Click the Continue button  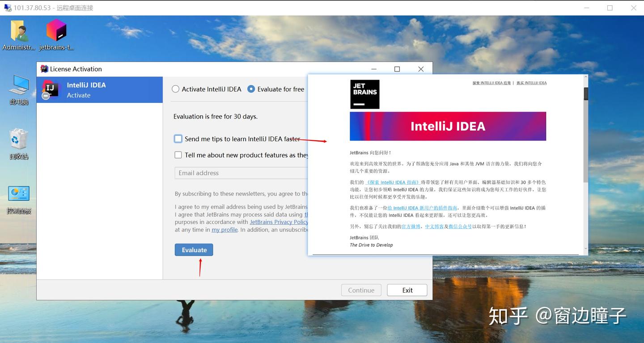[x=361, y=290]
